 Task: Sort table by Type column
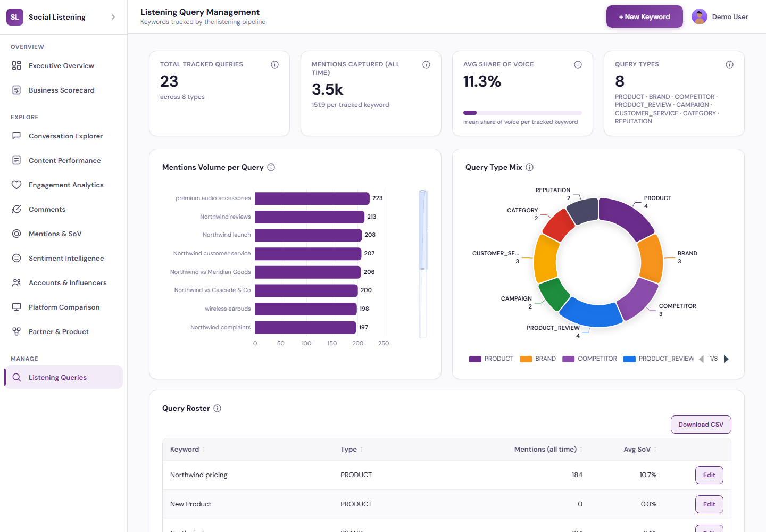(352, 450)
